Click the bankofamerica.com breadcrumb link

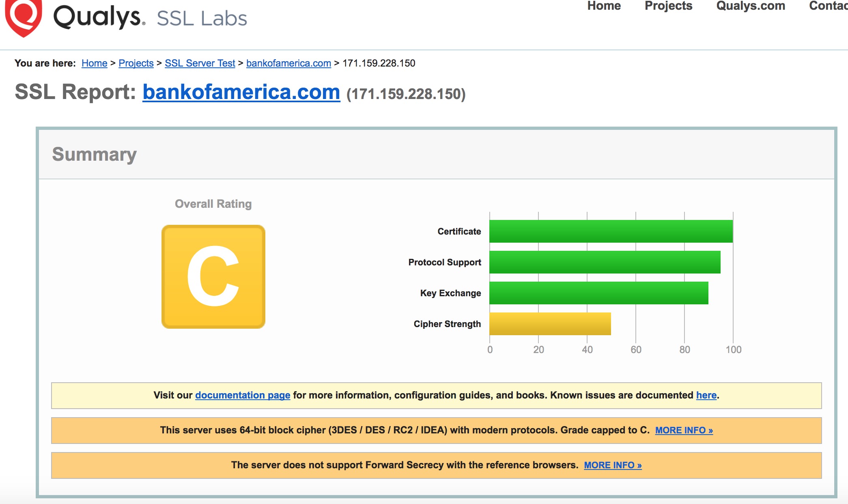pyautogui.click(x=288, y=63)
